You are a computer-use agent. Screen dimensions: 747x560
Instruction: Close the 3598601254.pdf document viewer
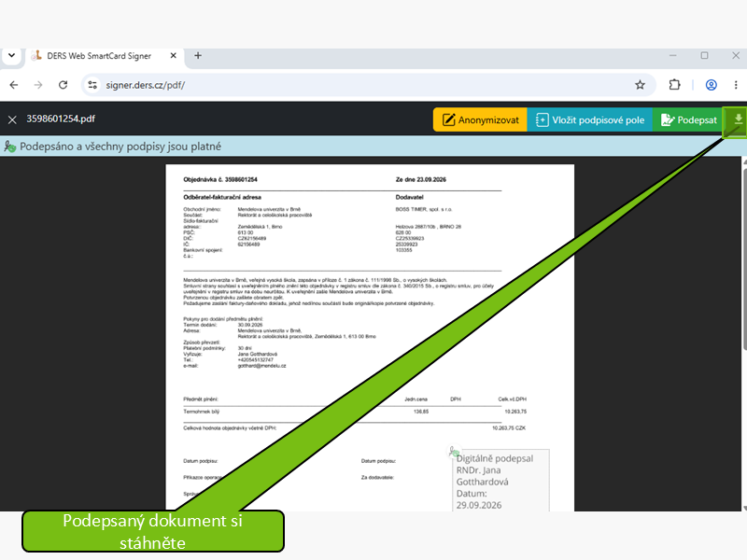click(x=12, y=119)
